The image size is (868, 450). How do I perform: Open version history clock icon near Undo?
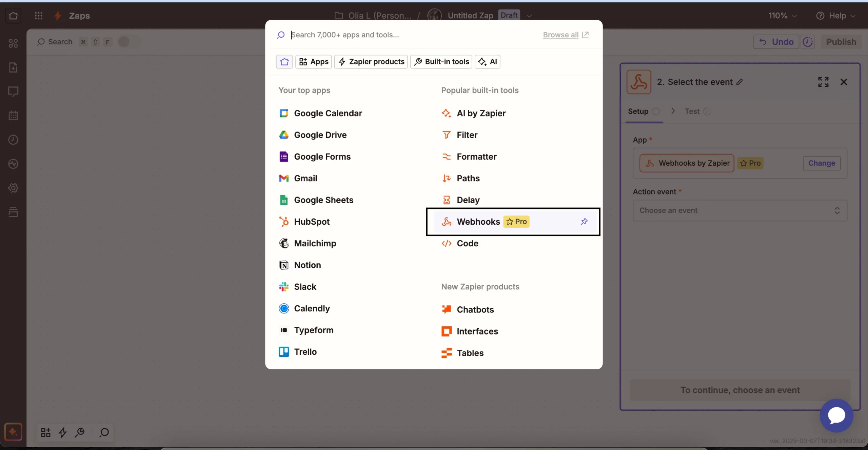coord(808,42)
